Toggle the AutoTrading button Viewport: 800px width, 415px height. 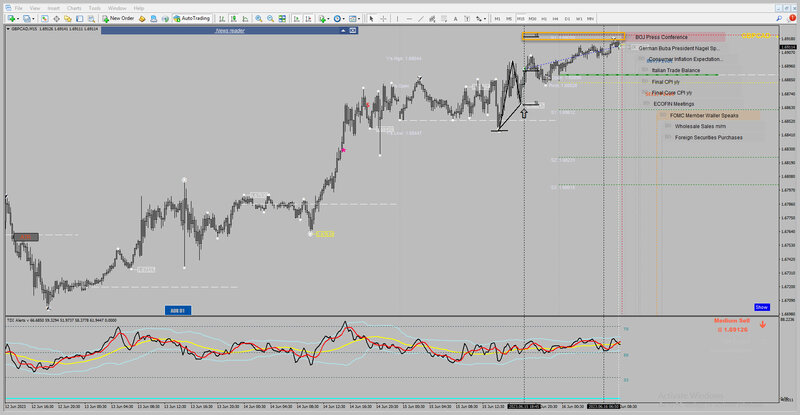[192, 18]
